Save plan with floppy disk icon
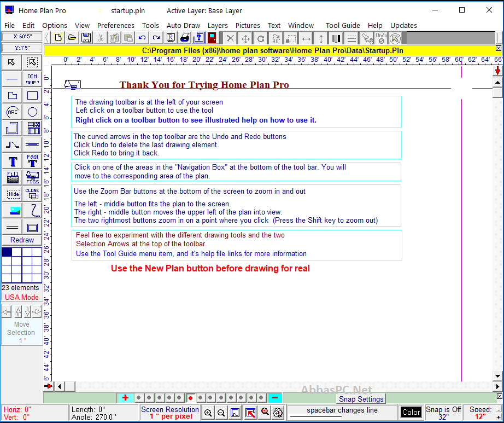This screenshot has height=423, width=504. point(86,38)
